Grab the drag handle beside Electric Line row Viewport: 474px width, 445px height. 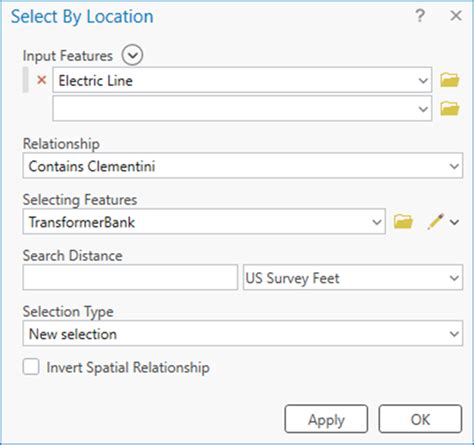click(25, 80)
